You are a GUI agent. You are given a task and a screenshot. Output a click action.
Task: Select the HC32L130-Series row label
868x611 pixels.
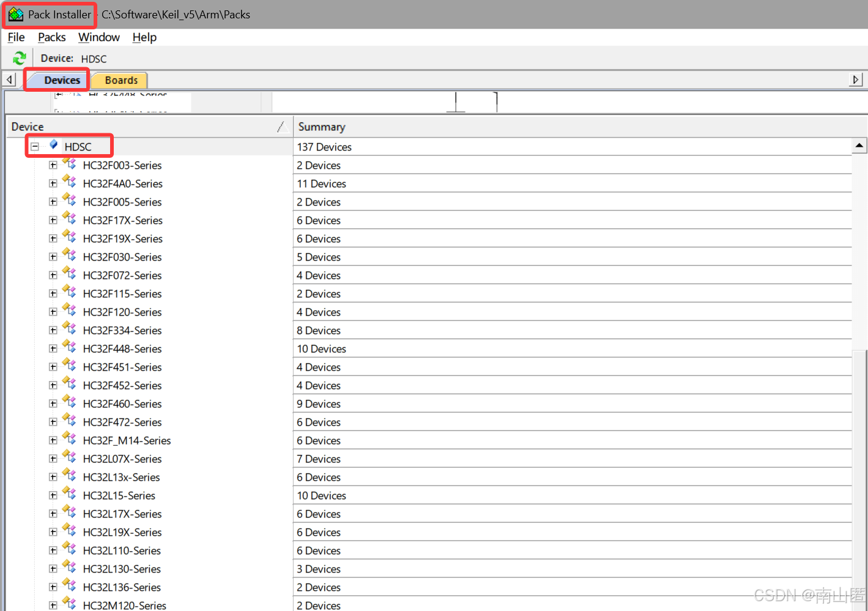pyautogui.click(x=122, y=569)
